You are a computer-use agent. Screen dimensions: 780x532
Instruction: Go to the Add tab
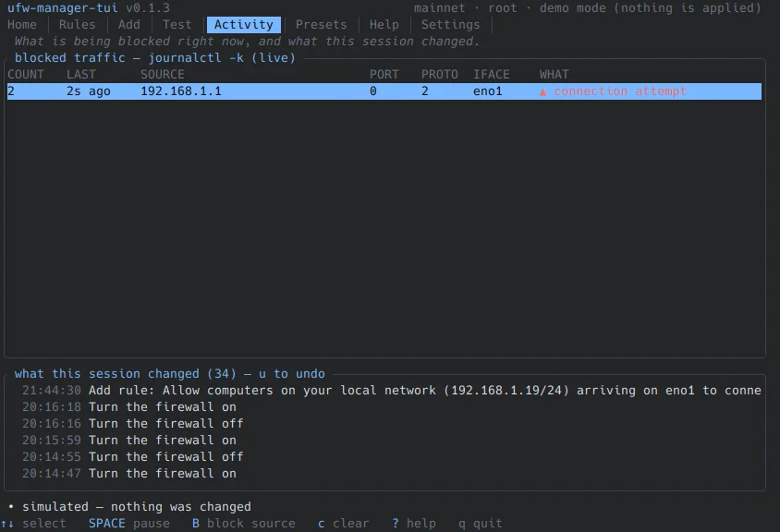click(128, 24)
